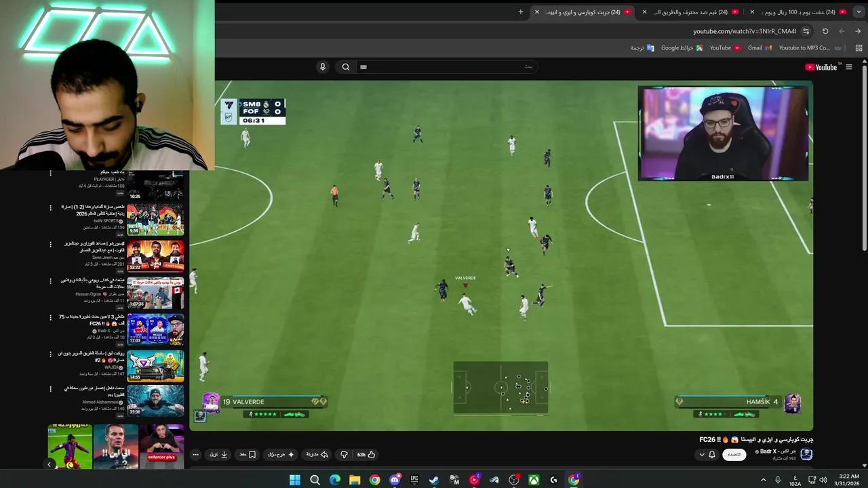Open options menu for PLAYAGER video

pyautogui.click(x=50, y=174)
